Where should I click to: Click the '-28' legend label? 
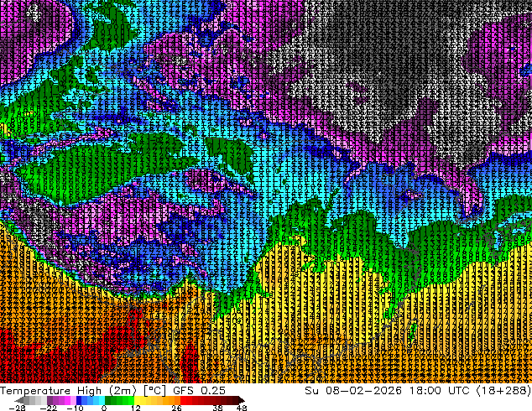[x=17, y=408]
